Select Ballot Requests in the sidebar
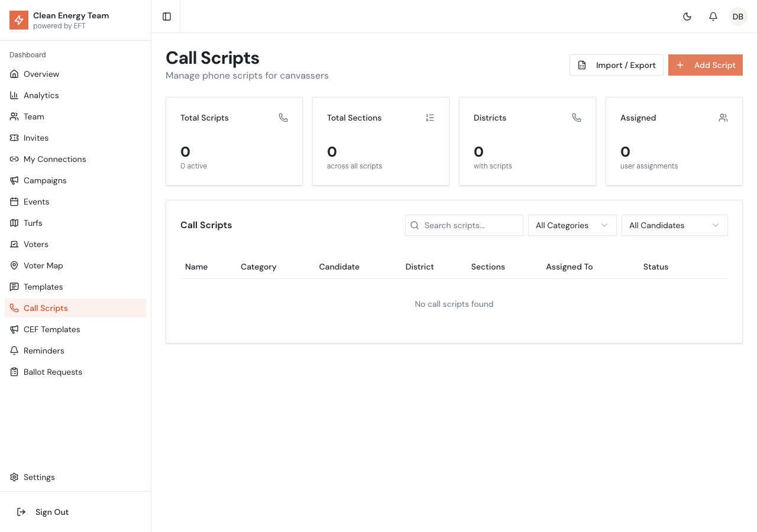 (x=53, y=372)
